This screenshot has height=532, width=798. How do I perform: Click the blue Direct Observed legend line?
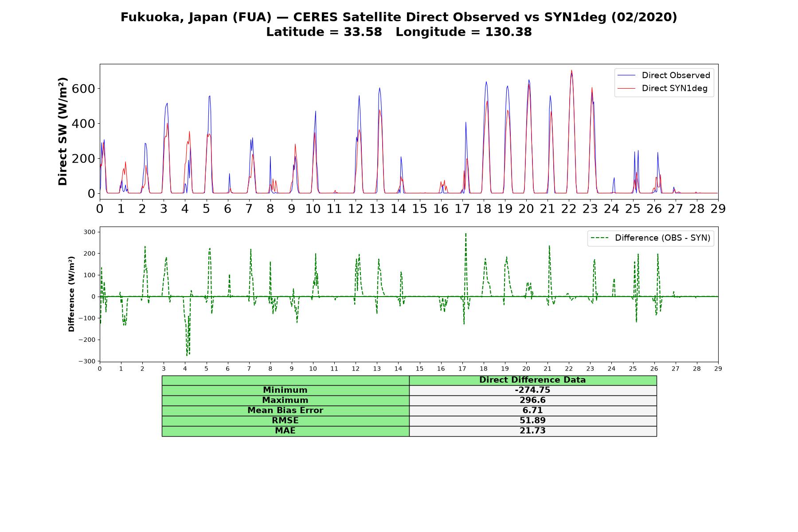(626, 75)
